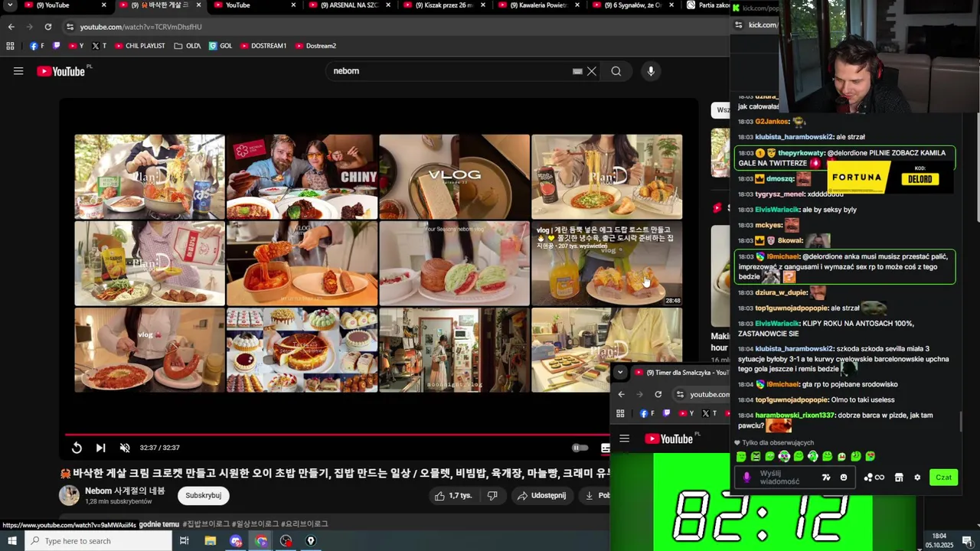This screenshot has width=980, height=551.
Task: Toggle the autoplay switch in the player
Action: coord(580,448)
